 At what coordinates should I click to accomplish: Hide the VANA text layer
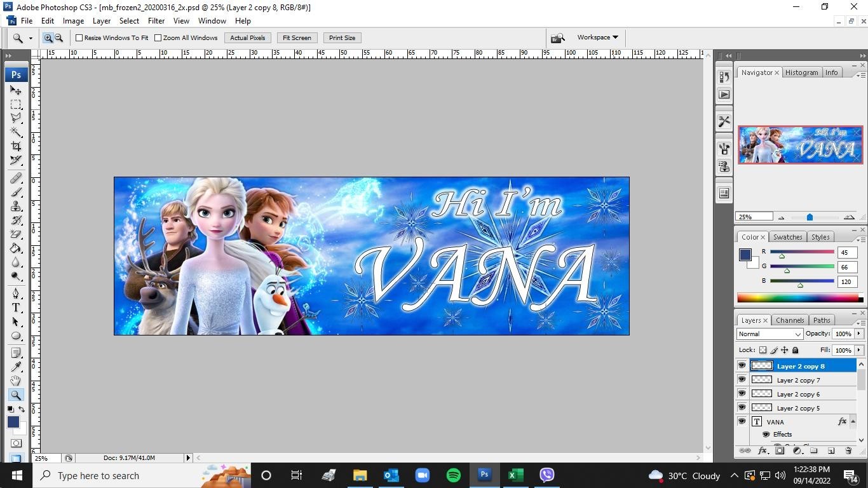(x=742, y=421)
